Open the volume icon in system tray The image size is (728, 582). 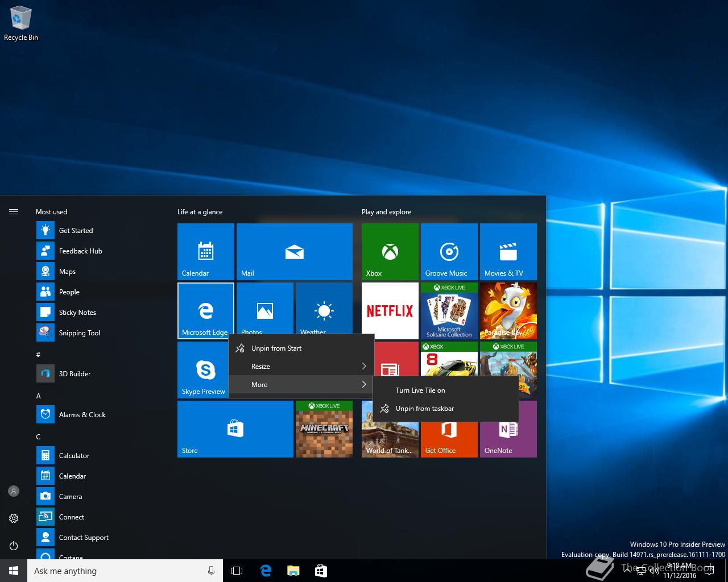(653, 572)
